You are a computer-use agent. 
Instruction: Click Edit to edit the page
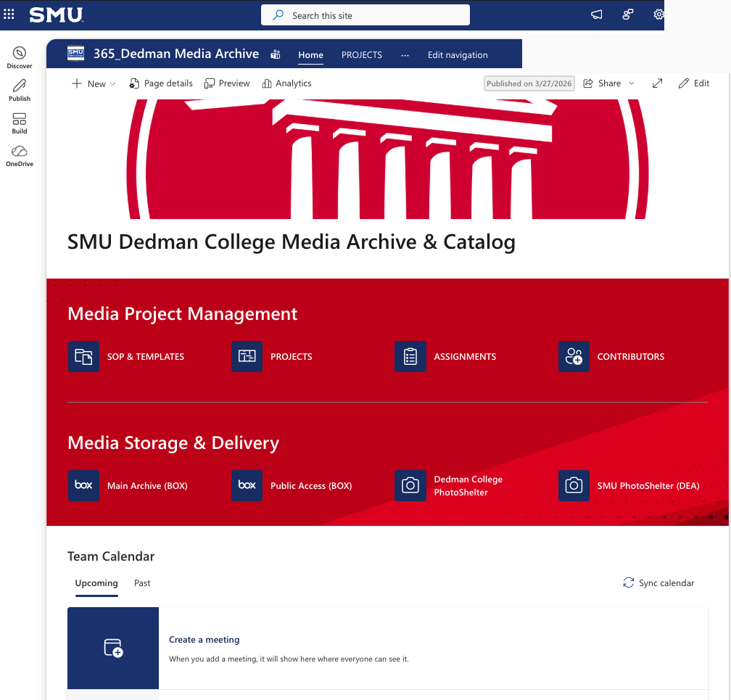point(694,83)
